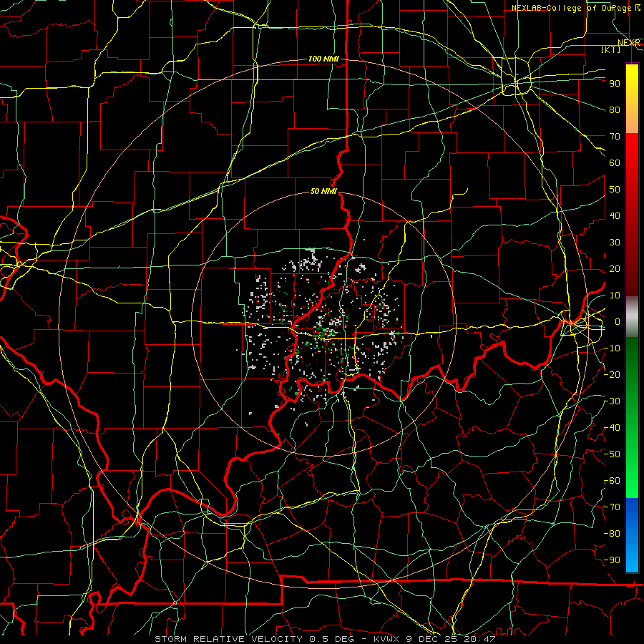Screen dimensions: 644x644
Task: Select the 70 value on the velocity scale
Action: point(615,137)
